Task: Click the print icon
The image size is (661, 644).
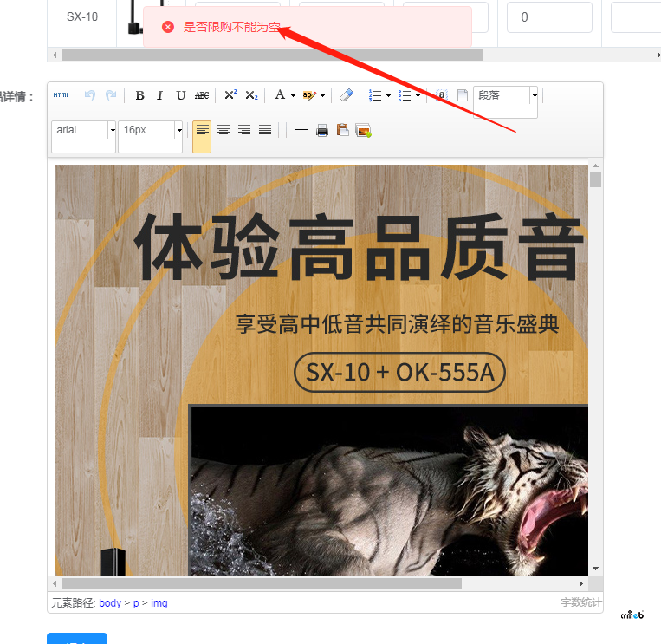Action: pos(322,130)
